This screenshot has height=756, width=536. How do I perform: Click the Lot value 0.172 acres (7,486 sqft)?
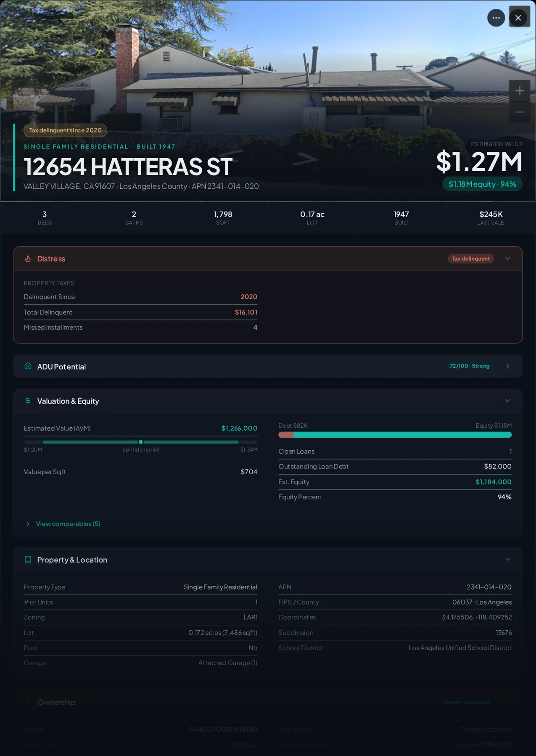pyautogui.click(x=223, y=633)
